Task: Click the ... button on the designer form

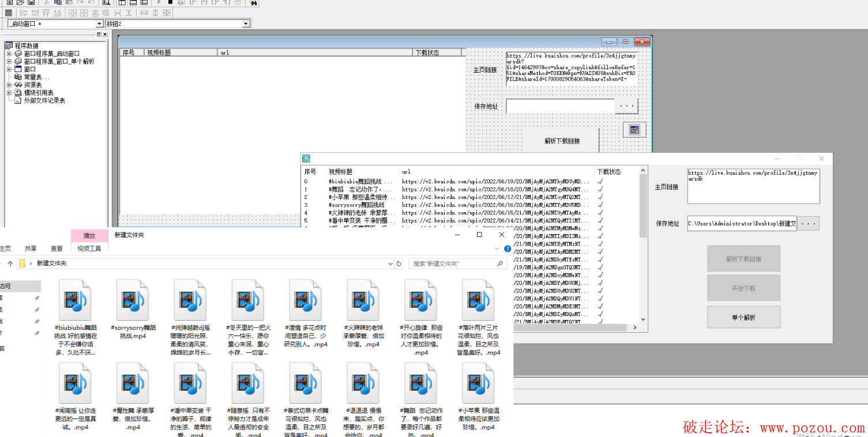Action: pyautogui.click(x=626, y=106)
